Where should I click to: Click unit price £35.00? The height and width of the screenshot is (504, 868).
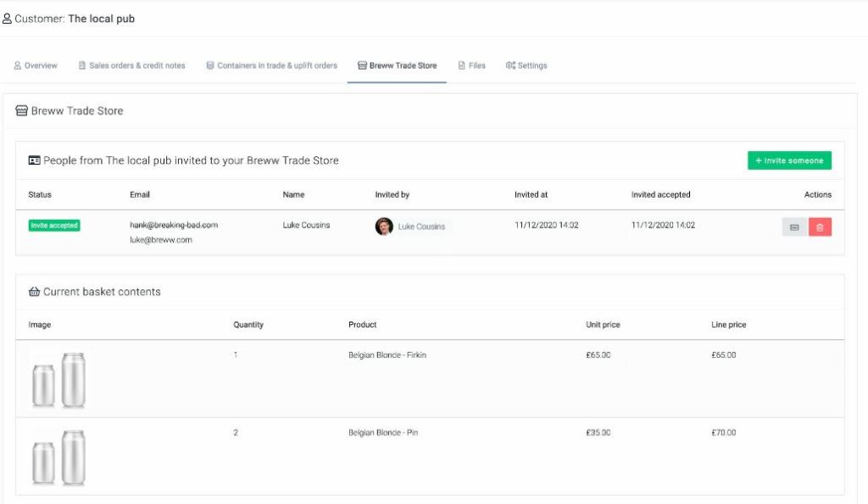598,433
